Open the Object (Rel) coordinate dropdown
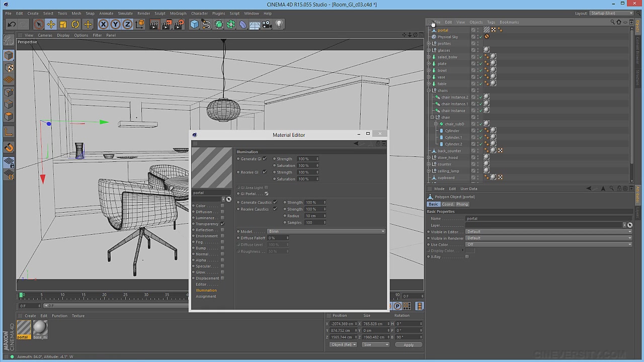Viewport: 644px width, 362px height. (x=343, y=345)
